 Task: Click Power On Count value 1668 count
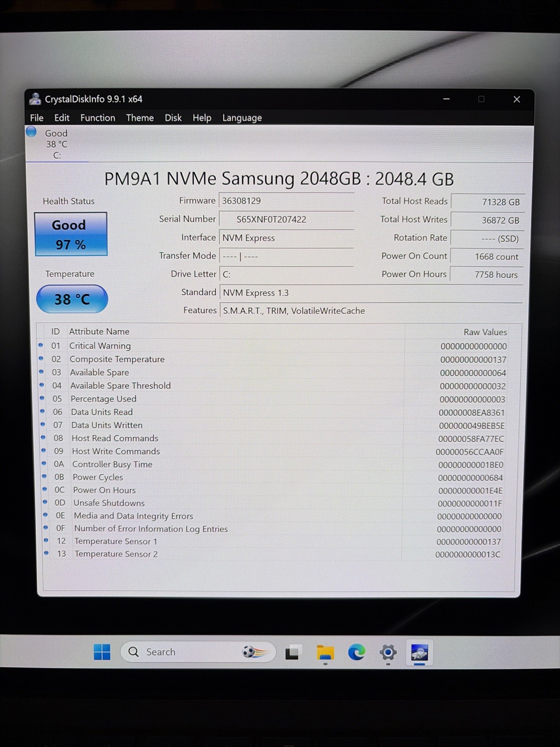click(487, 256)
